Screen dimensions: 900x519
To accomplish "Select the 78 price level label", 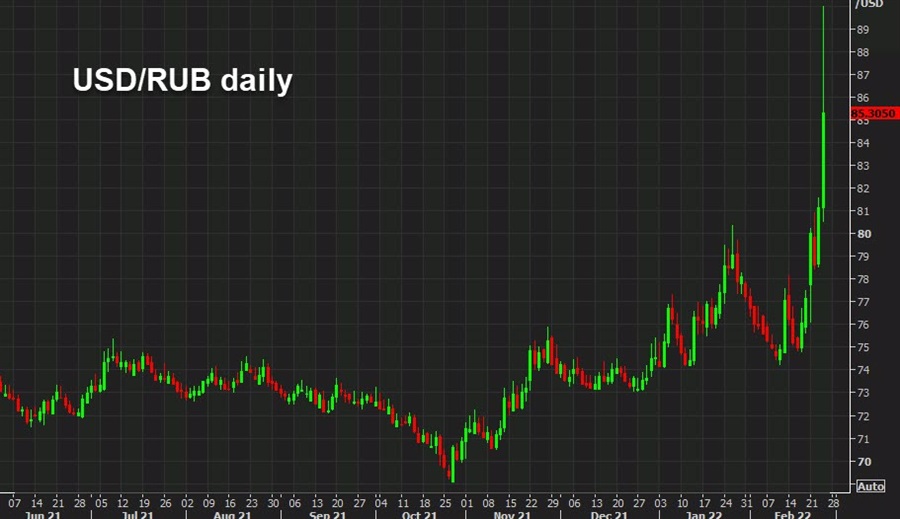I will click(x=863, y=280).
